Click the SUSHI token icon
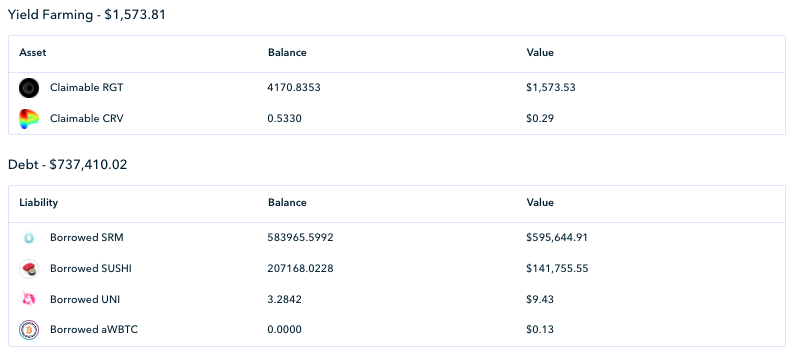The width and height of the screenshot is (799, 361). pos(29,268)
